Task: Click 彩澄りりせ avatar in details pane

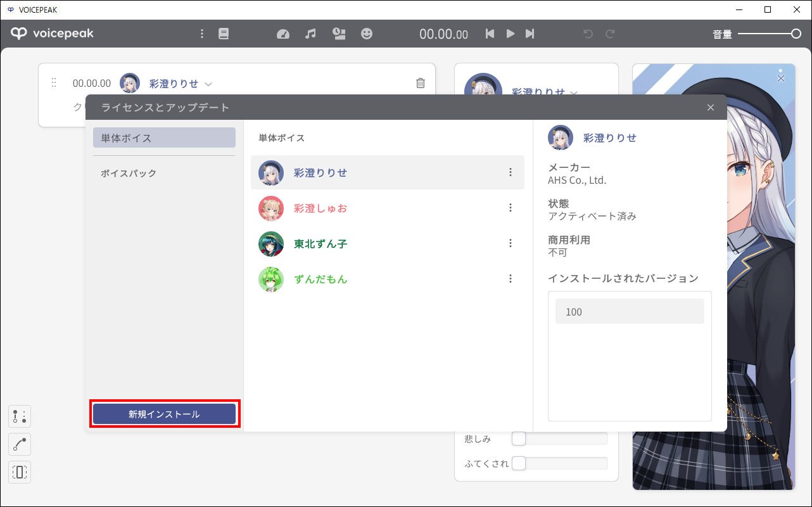Action: pyautogui.click(x=561, y=138)
